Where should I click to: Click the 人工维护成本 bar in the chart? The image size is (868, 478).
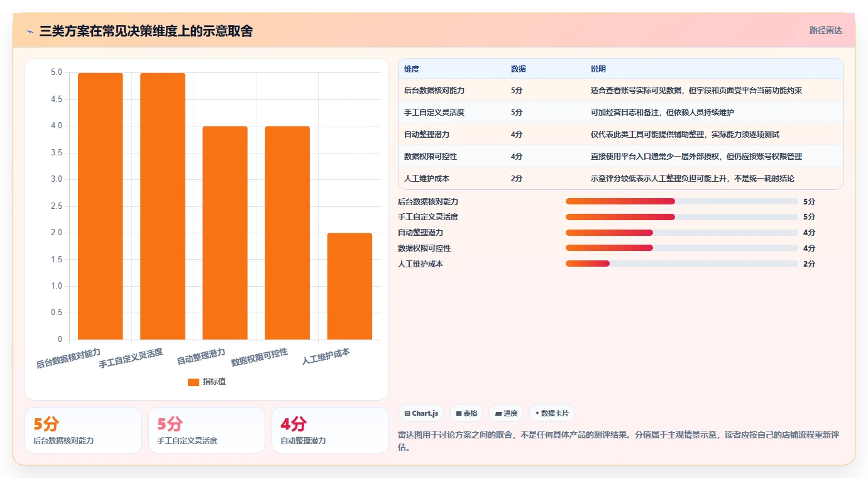(x=349, y=286)
